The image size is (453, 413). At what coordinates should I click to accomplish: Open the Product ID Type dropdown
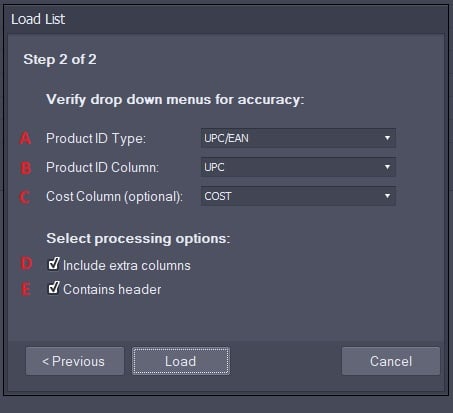click(298, 138)
